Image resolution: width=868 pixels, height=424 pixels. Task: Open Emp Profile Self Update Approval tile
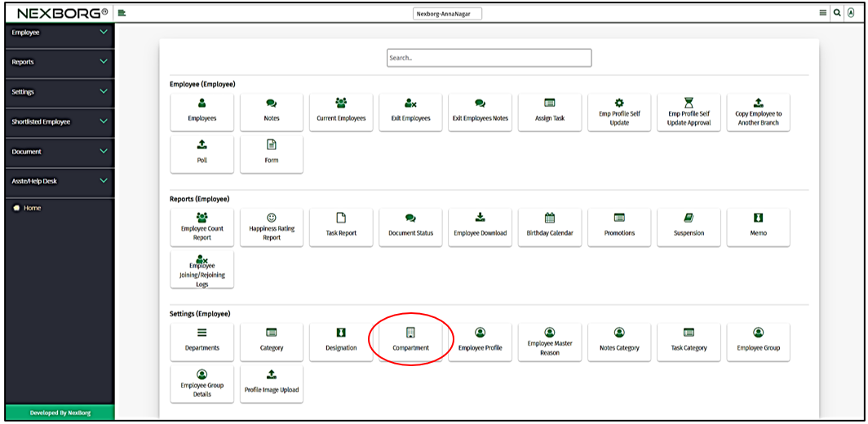click(689, 112)
